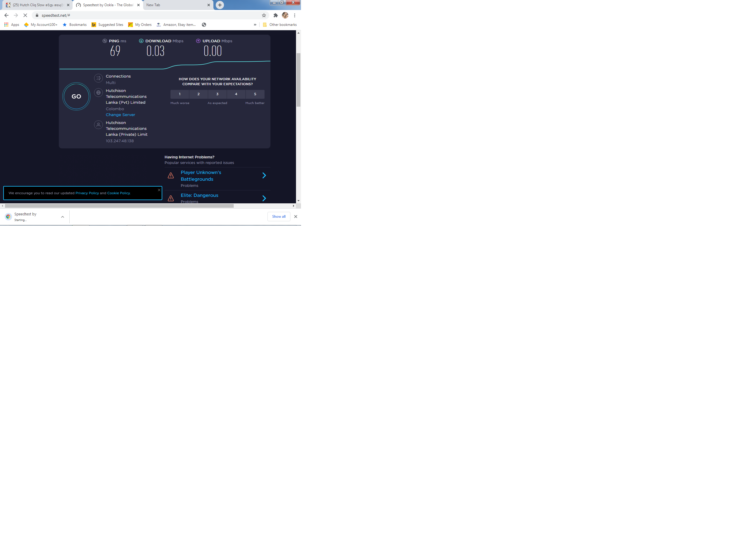Click scroll right arrow on page

[x=294, y=206]
